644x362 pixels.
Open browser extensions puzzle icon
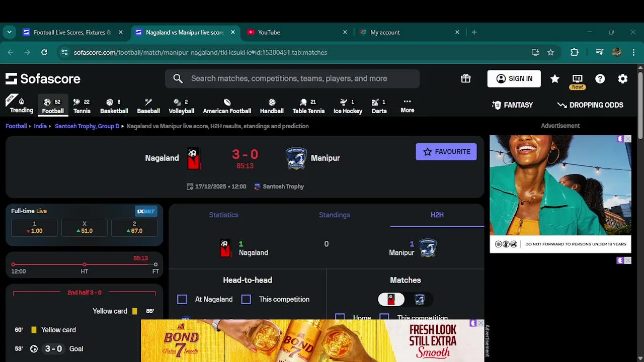click(x=574, y=52)
